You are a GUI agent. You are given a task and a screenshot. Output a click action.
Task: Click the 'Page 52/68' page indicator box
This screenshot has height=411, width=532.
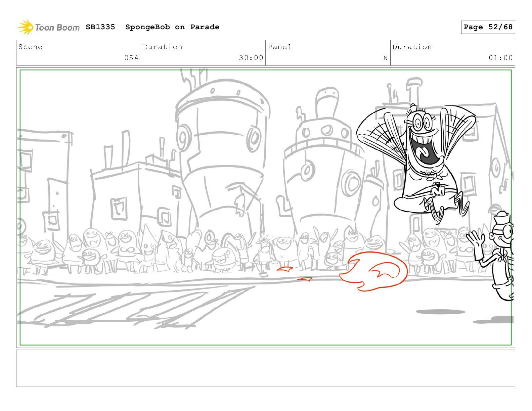(488, 27)
